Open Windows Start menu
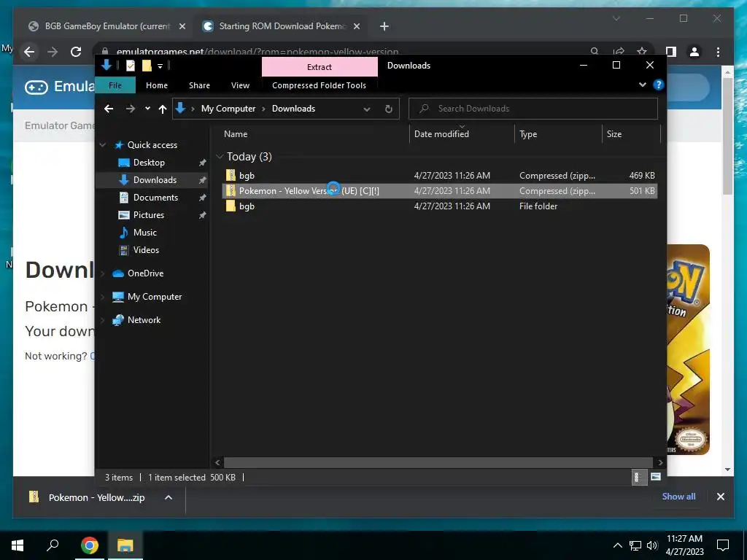The image size is (747, 560). [18, 545]
